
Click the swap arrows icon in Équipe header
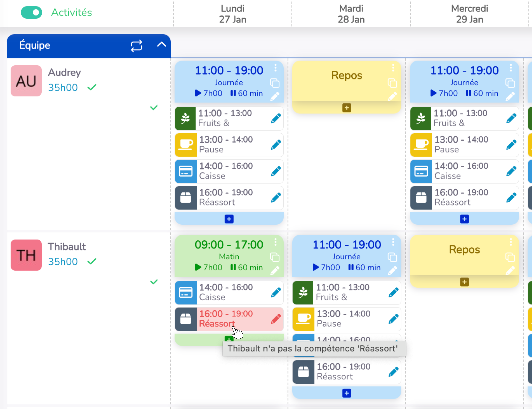pos(136,46)
